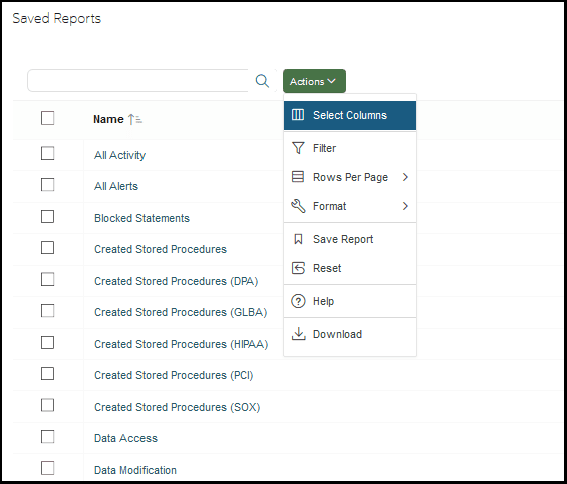Click the Rows Per Page table icon
The image size is (567, 484).
coord(298,177)
